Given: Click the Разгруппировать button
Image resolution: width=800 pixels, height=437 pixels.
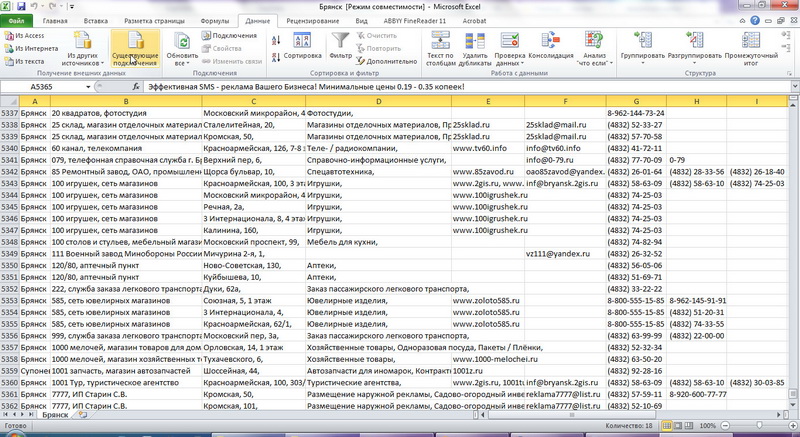Looking at the screenshot, I should [x=695, y=44].
